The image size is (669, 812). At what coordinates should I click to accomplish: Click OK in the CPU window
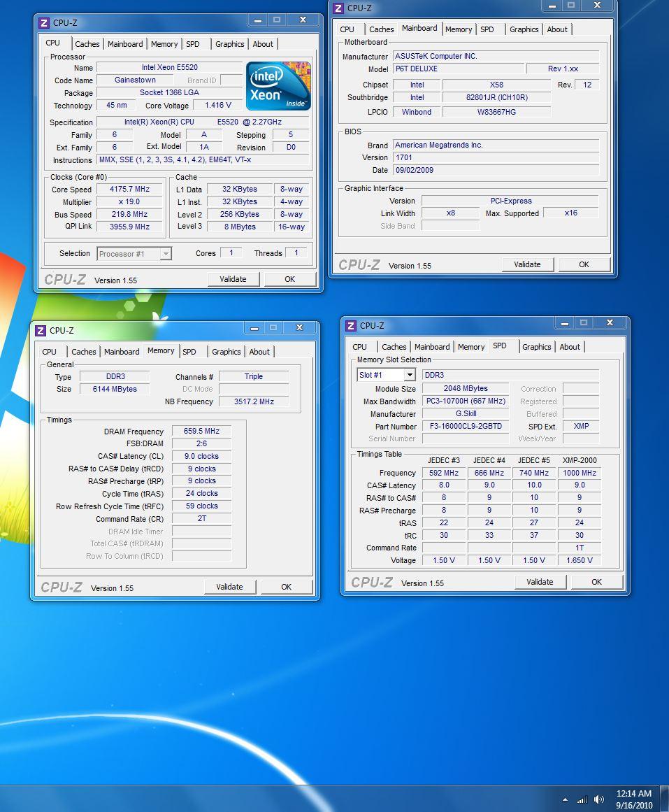point(290,279)
